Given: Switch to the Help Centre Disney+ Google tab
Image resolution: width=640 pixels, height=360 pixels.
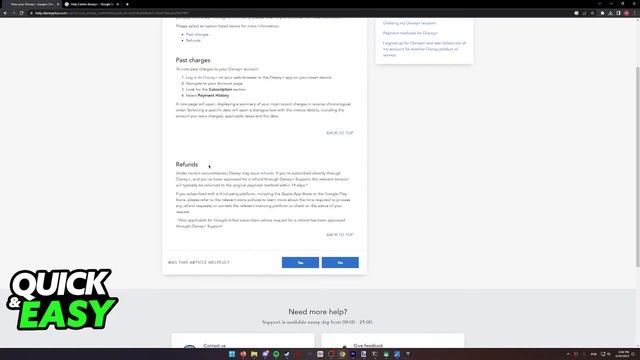Looking at the screenshot, I should tap(91, 4).
